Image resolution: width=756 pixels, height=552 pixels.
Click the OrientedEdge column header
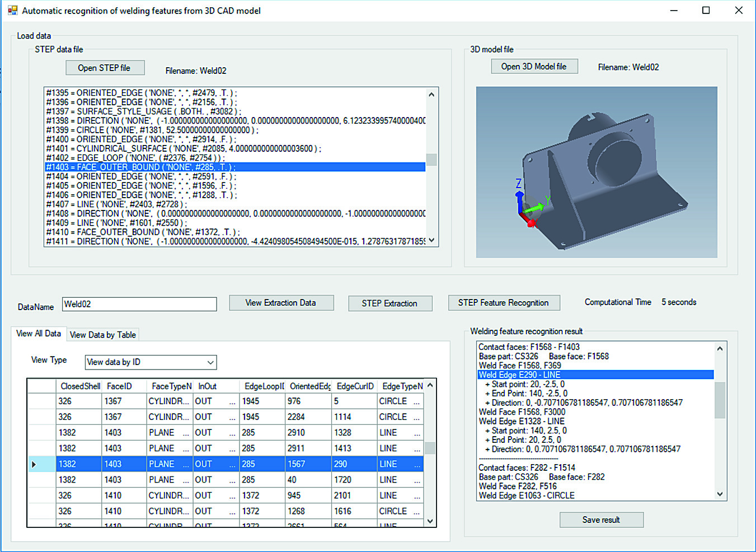[309, 386]
